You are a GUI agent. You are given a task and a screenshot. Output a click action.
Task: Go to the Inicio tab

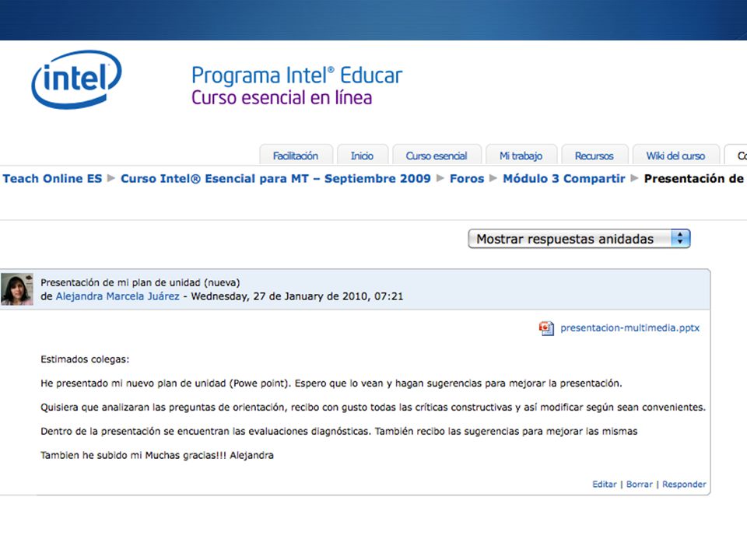362,156
